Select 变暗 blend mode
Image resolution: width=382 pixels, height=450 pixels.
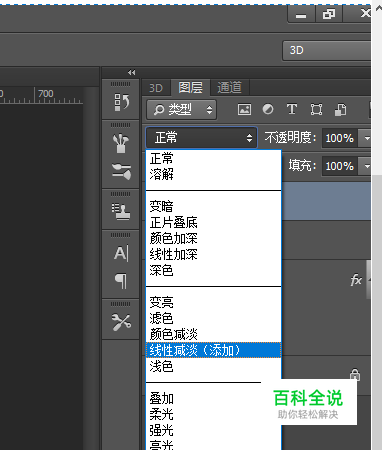click(x=214, y=206)
